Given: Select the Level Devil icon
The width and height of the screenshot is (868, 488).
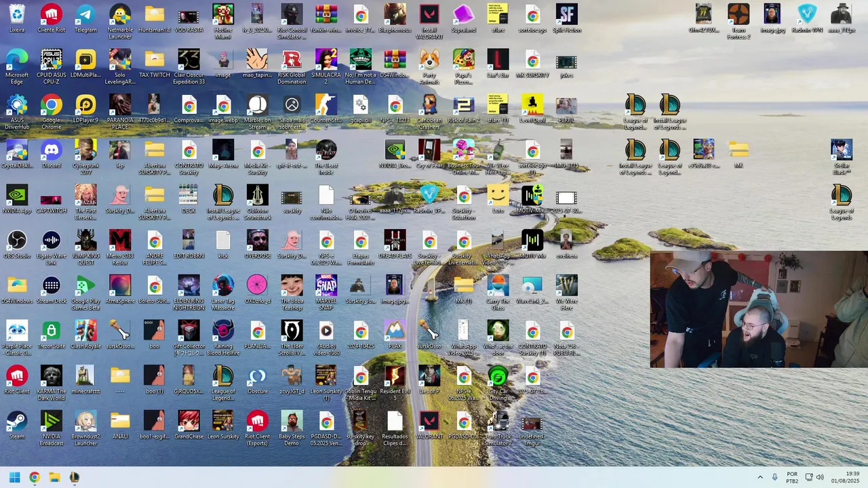Looking at the screenshot, I should pyautogui.click(x=532, y=109).
